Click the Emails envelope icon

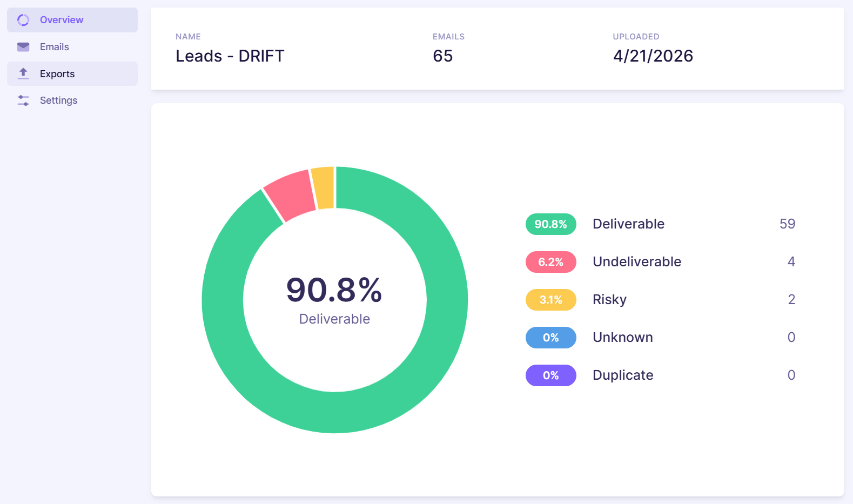click(23, 47)
